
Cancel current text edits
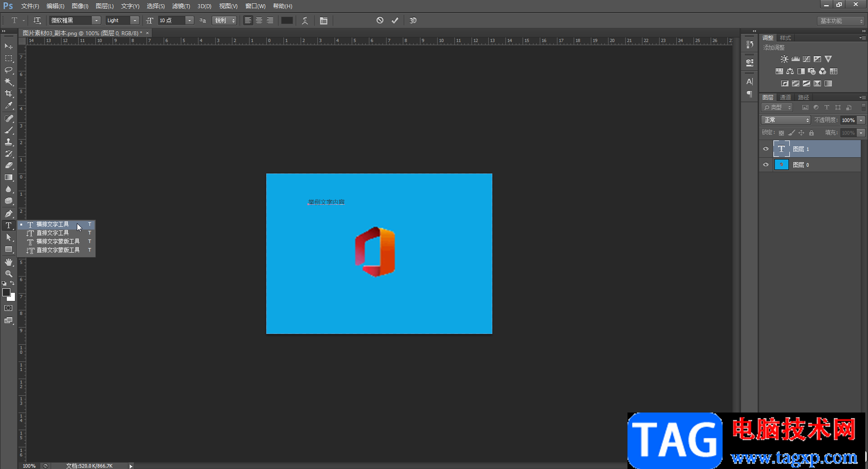tap(380, 20)
